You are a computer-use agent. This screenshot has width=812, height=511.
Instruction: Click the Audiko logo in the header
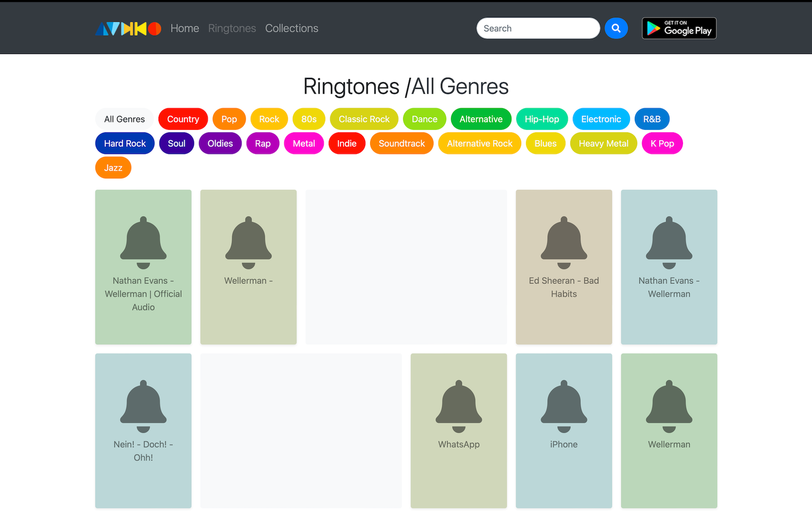[x=127, y=28]
